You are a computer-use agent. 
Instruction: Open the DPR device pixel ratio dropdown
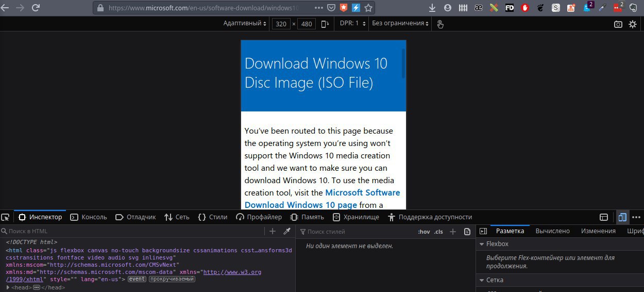point(353,23)
